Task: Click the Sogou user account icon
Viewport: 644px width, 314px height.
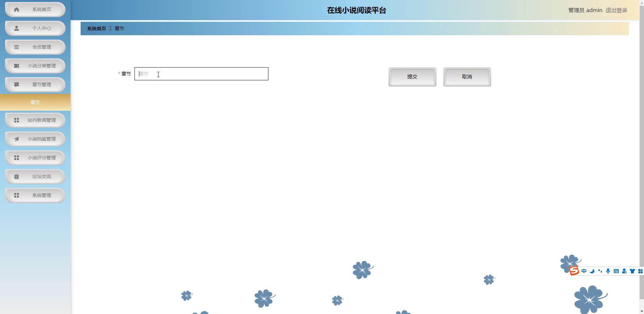Action: pos(624,271)
